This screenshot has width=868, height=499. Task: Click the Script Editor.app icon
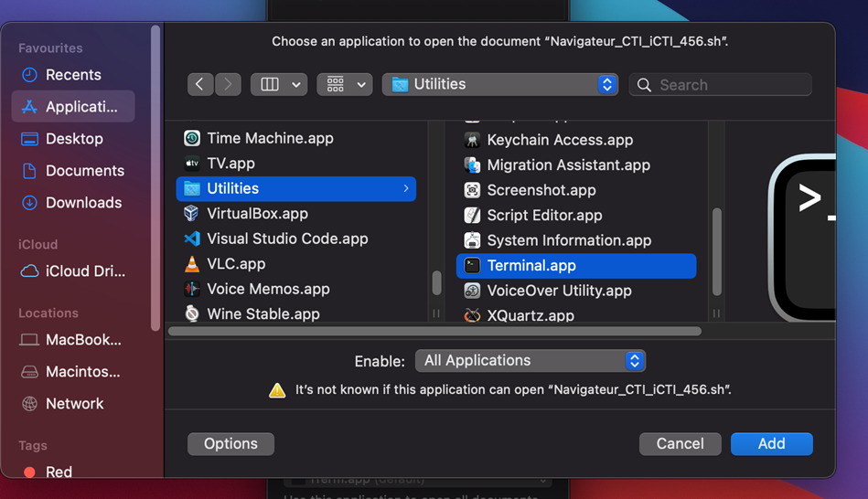tap(472, 216)
